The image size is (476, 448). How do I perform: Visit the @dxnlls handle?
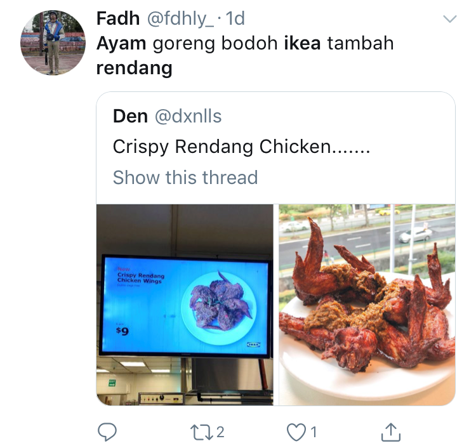[x=188, y=116]
